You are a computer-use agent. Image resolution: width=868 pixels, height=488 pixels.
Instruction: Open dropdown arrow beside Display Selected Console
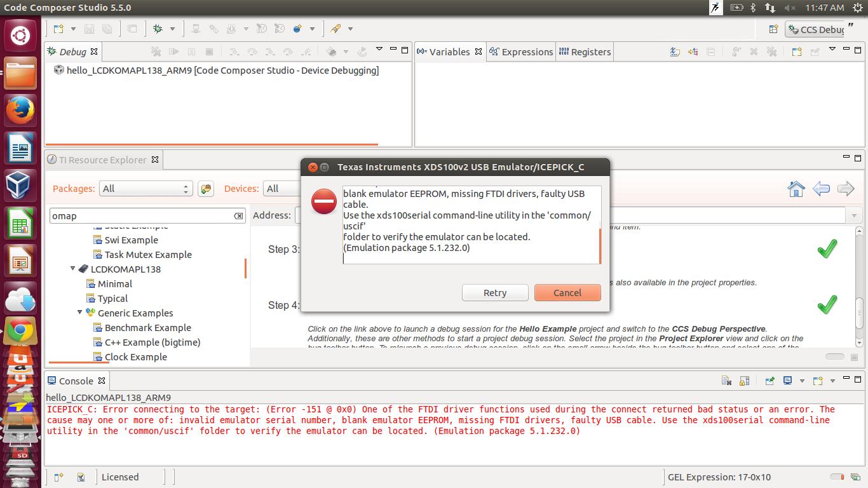click(802, 381)
